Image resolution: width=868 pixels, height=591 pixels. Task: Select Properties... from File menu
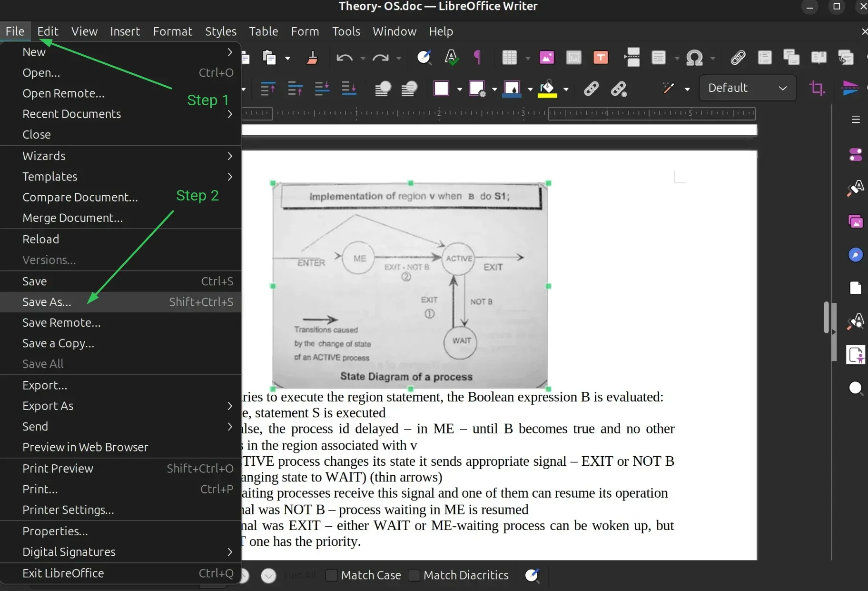pyautogui.click(x=120, y=531)
